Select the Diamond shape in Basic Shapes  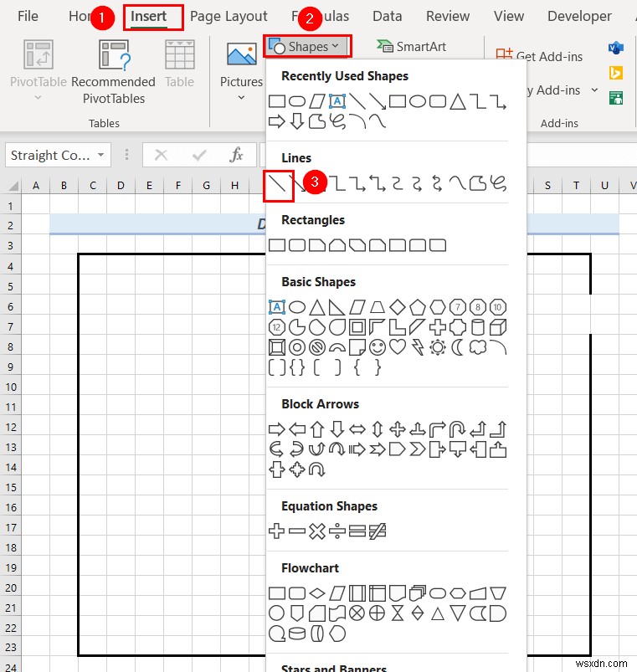(x=398, y=307)
